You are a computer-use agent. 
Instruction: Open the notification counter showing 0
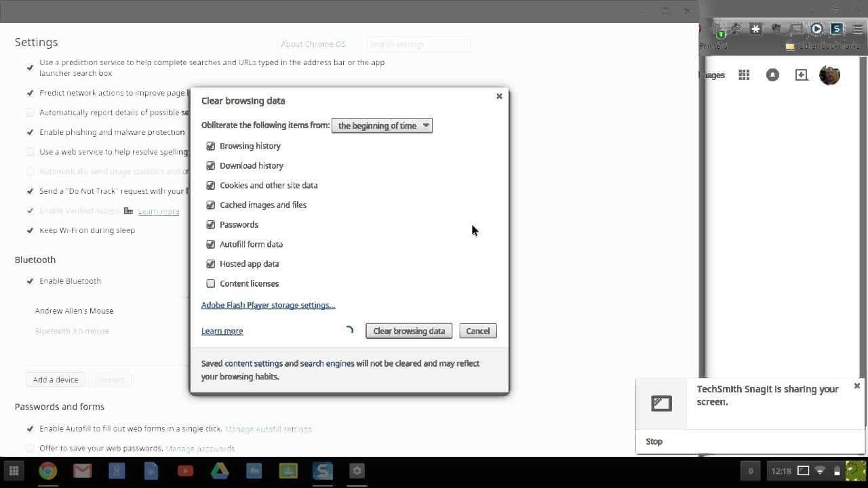tap(750, 471)
